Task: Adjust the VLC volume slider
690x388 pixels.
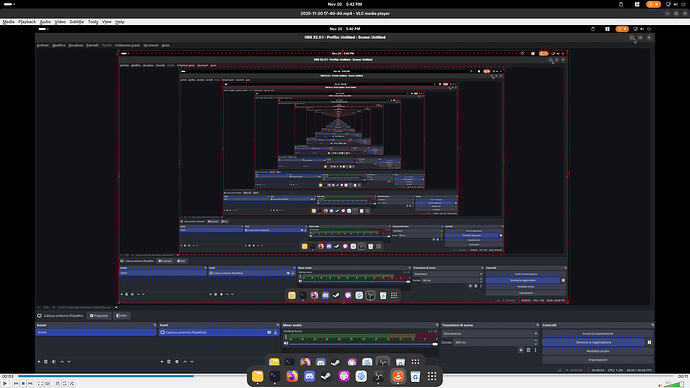Action: coord(674,384)
